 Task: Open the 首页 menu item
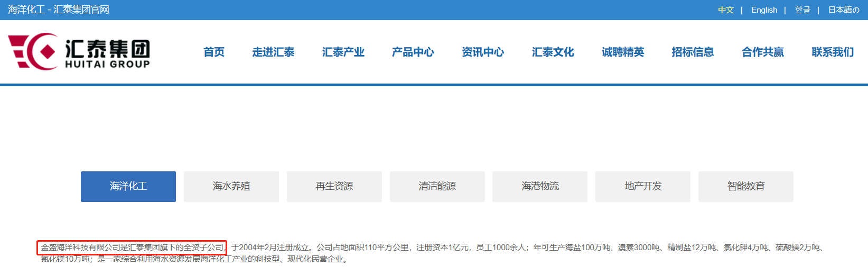tap(214, 52)
